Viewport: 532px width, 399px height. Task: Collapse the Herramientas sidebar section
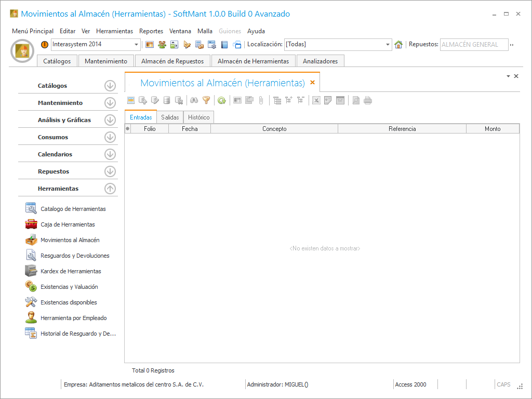110,189
